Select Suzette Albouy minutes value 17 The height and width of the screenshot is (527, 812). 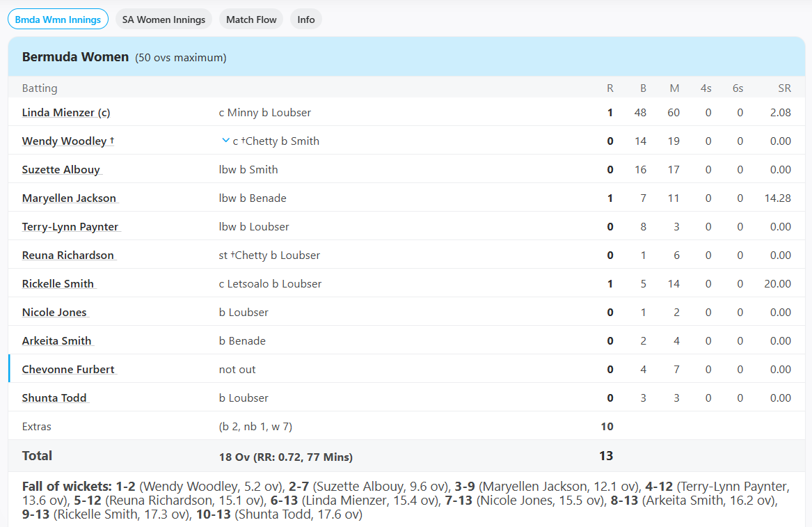(674, 169)
